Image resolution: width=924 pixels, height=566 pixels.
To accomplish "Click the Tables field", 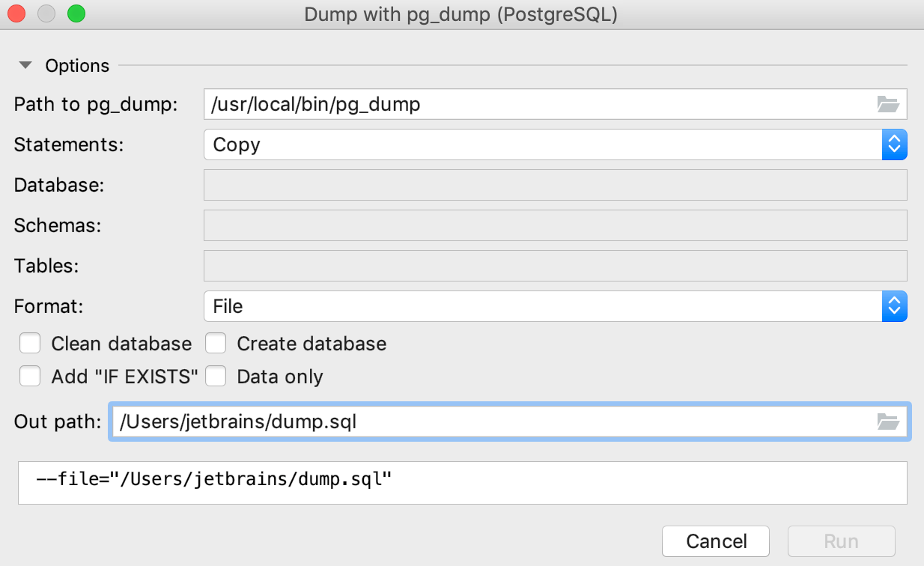I will click(556, 266).
